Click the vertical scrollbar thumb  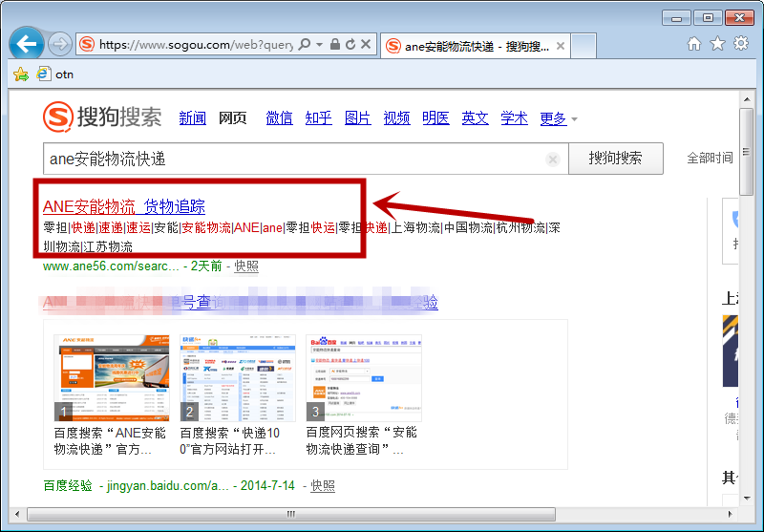[747, 152]
